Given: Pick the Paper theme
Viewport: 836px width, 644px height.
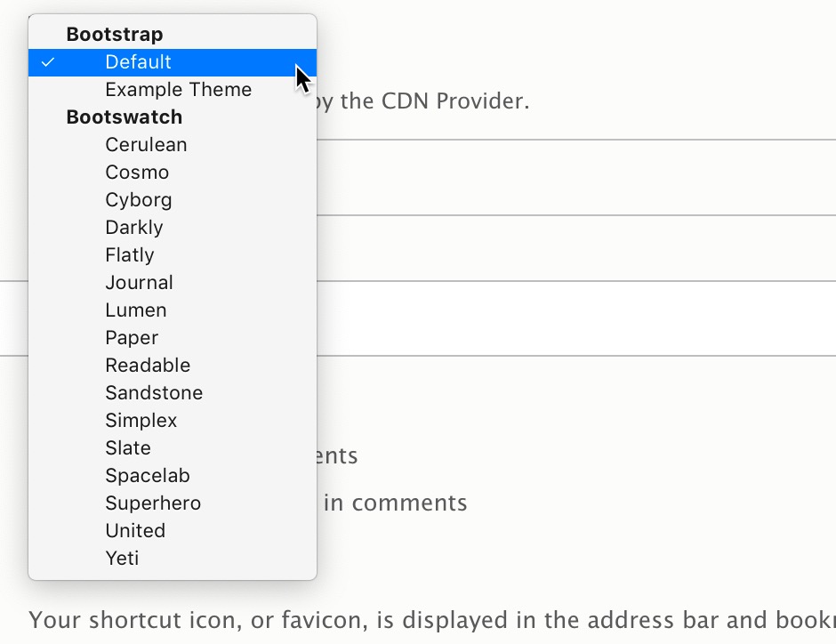Looking at the screenshot, I should 132,338.
